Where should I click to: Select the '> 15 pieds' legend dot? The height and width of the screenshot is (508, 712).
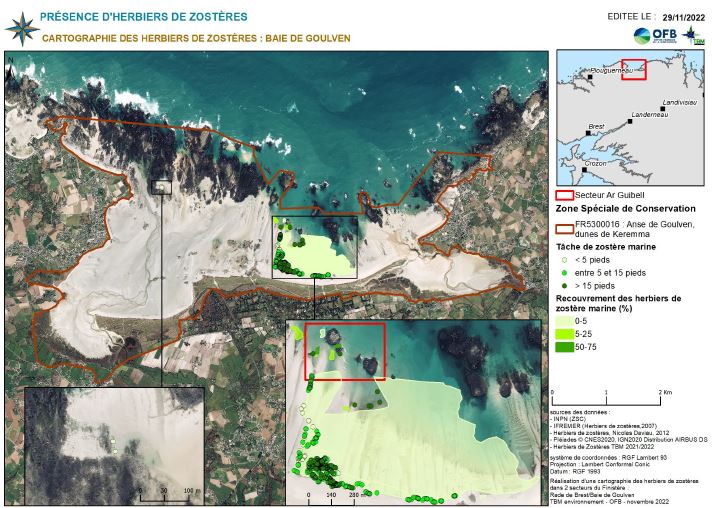click(x=564, y=285)
